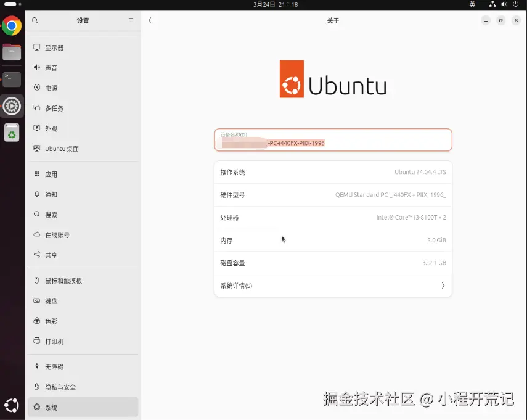Click the volume icon in top bar
The width and height of the screenshot is (527, 420).
coord(504,4)
